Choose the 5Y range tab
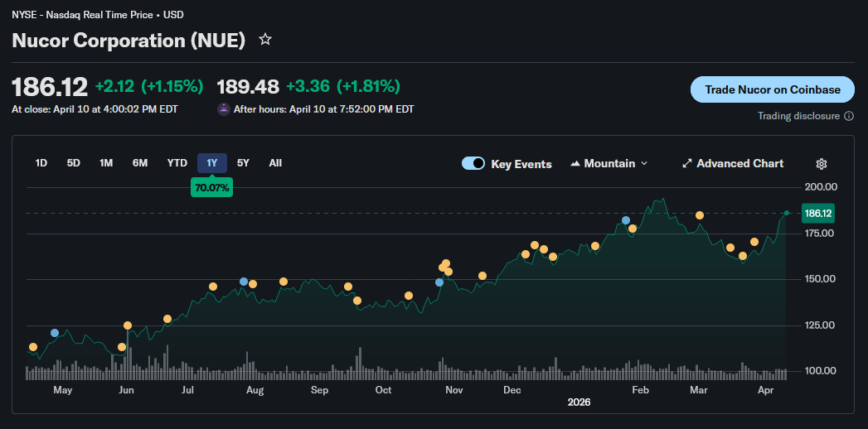Screen dimensions: 868x429 tap(243, 163)
